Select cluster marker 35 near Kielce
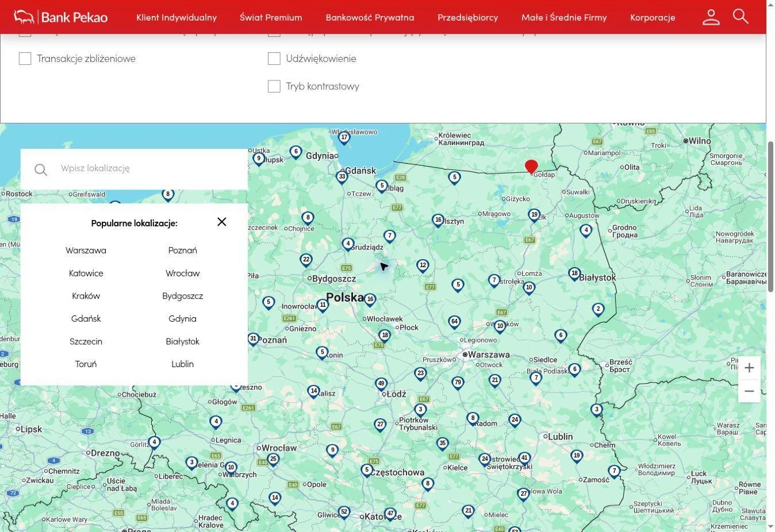The image size is (775, 532). (442, 444)
